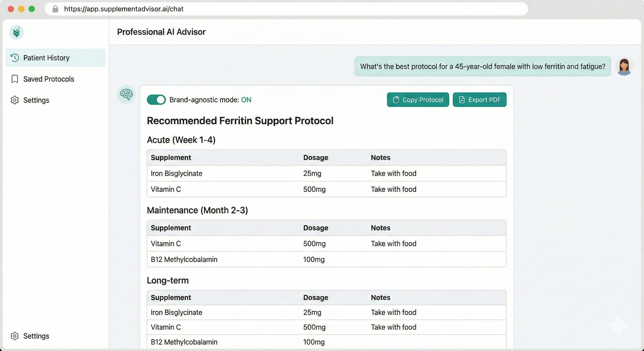
Task: Open Patient History
Action: click(x=46, y=58)
